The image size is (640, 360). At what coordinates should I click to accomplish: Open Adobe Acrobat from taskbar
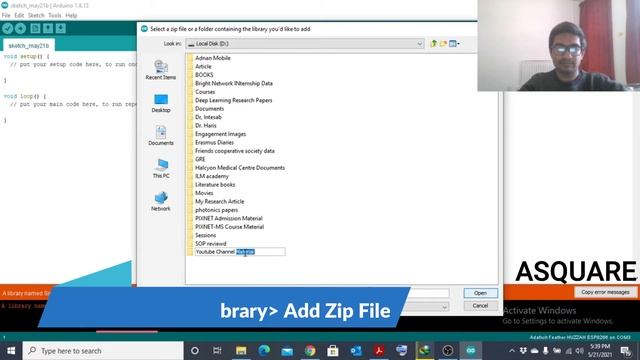click(x=379, y=351)
